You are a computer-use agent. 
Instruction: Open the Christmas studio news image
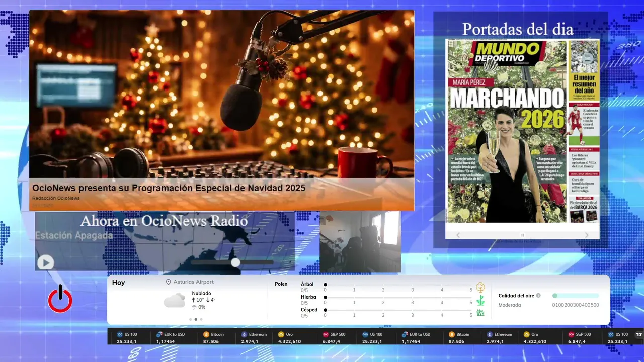[x=222, y=95]
